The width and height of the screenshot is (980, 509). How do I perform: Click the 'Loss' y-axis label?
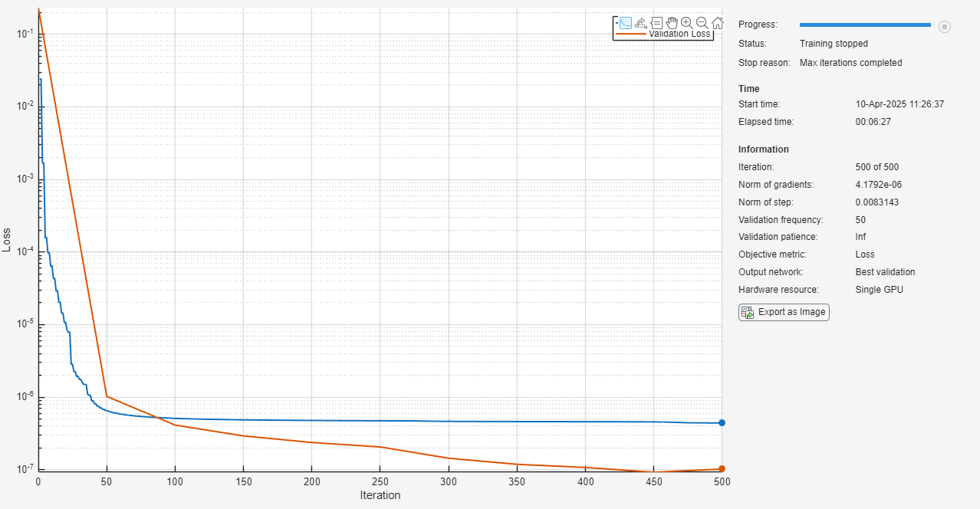pos(8,240)
